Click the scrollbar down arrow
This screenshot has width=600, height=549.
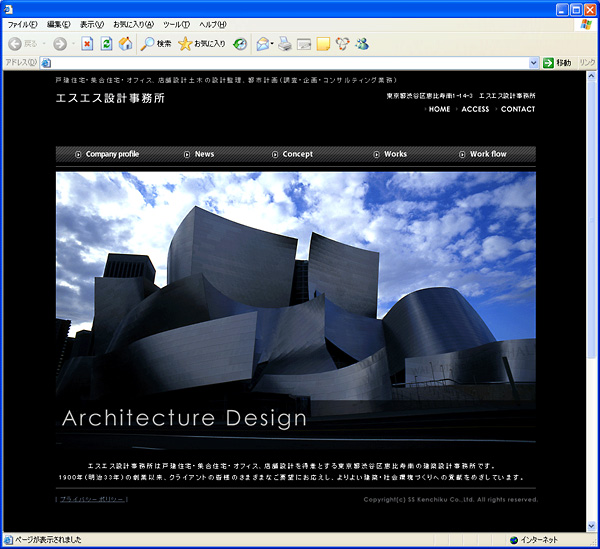point(591,527)
